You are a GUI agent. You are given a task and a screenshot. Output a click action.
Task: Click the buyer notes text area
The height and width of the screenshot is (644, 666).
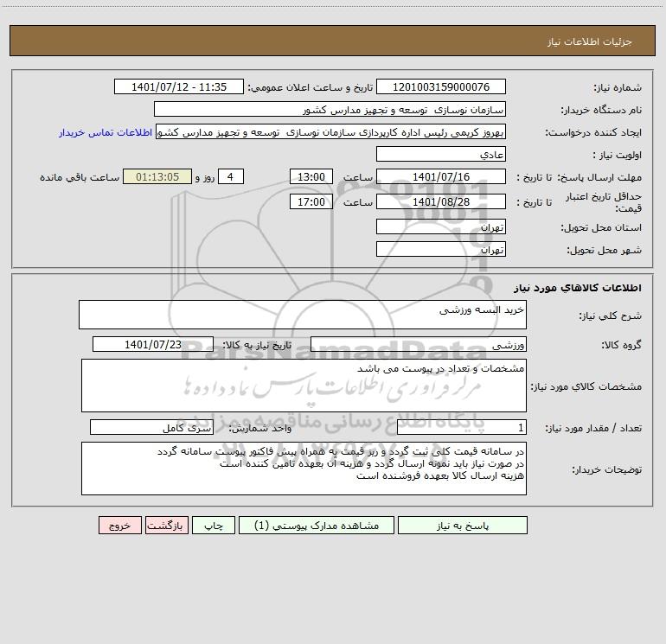[304, 469]
